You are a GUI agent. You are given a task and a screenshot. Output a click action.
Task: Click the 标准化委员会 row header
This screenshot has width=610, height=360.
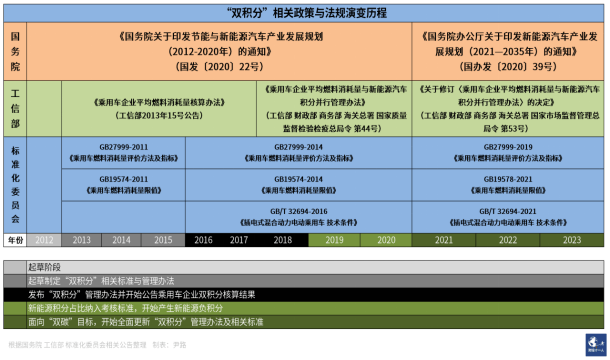(15, 185)
